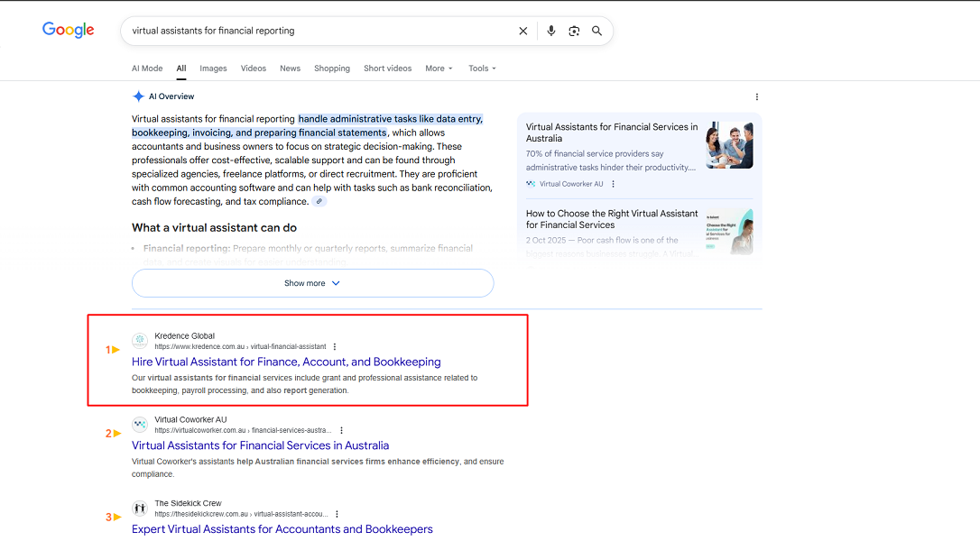The height and width of the screenshot is (541, 980).
Task: Open three-dot menu for The Sidekick Crew result
Action: 337,514
